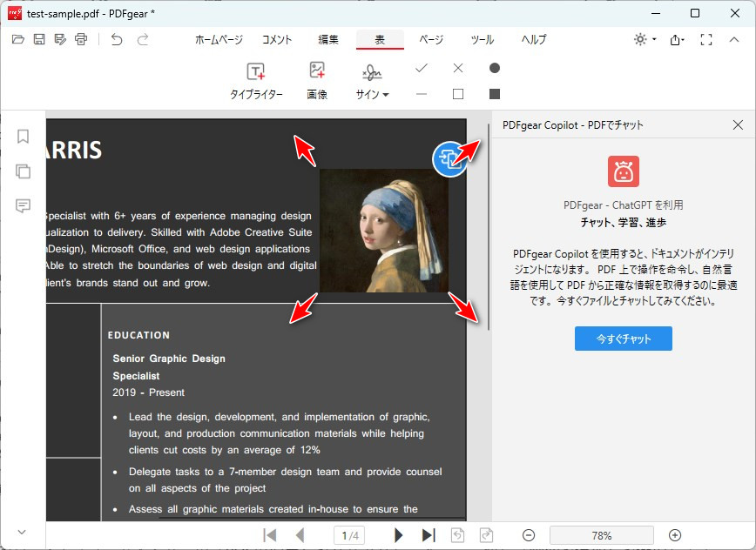The height and width of the screenshot is (550, 756).
Task: Open the ツール menu tab
Action: tap(483, 39)
